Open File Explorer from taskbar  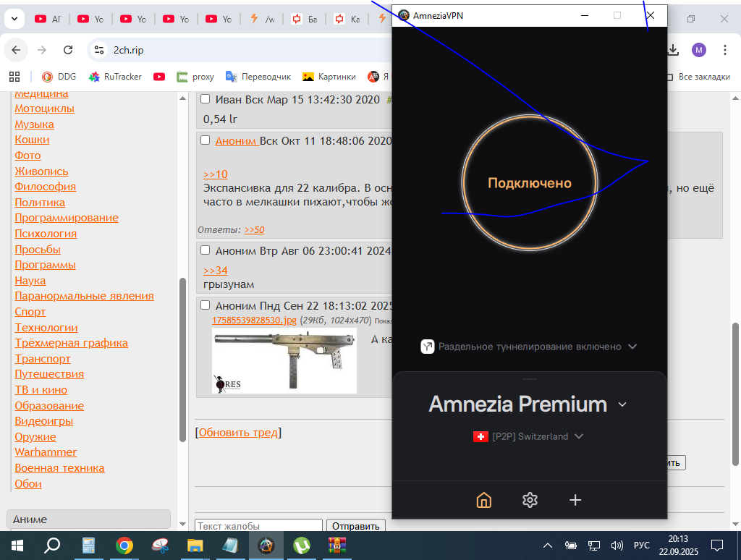click(x=195, y=546)
